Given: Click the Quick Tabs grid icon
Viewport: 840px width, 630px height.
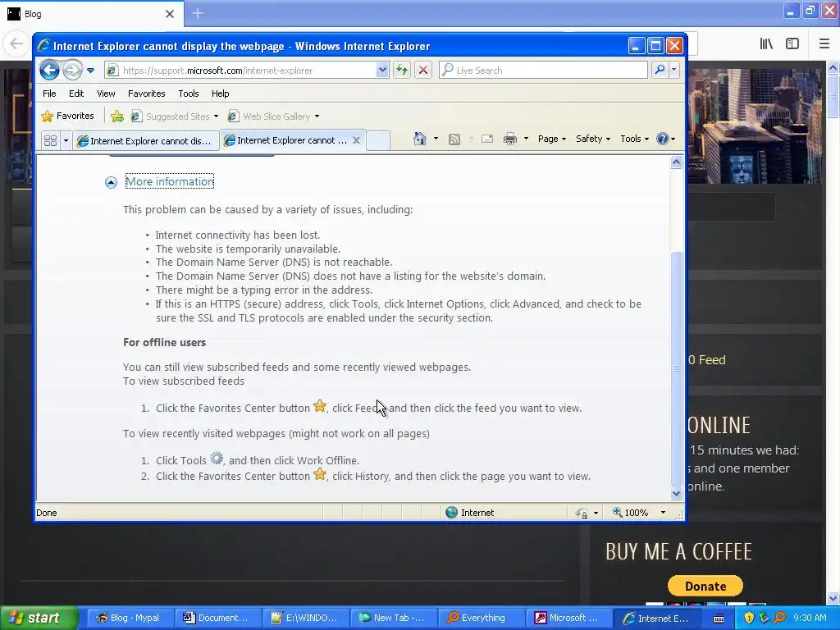Looking at the screenshot, I should (x=50, y=141).
